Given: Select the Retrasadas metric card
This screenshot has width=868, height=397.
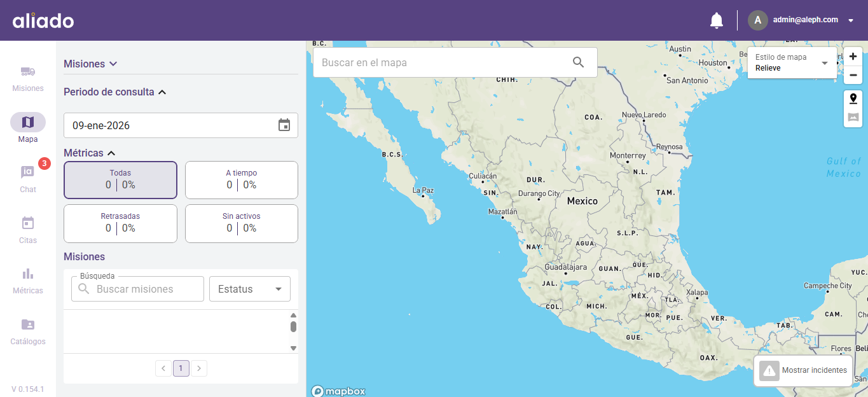Looking at the screenshot, I should pyautogui.click(x=120, y=223).
